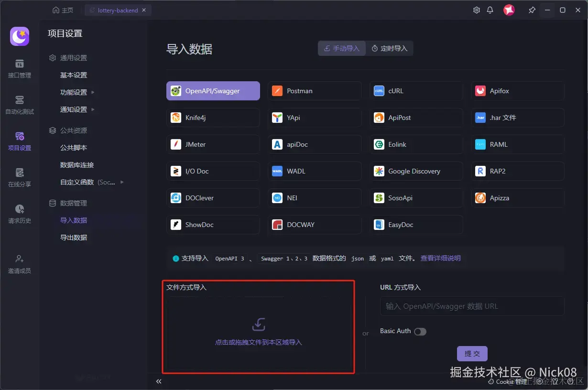This screenshot has height=390, width=588.
Task: Choose OpenAPI/Swagger import format
Action: click(x=213, y=91)
